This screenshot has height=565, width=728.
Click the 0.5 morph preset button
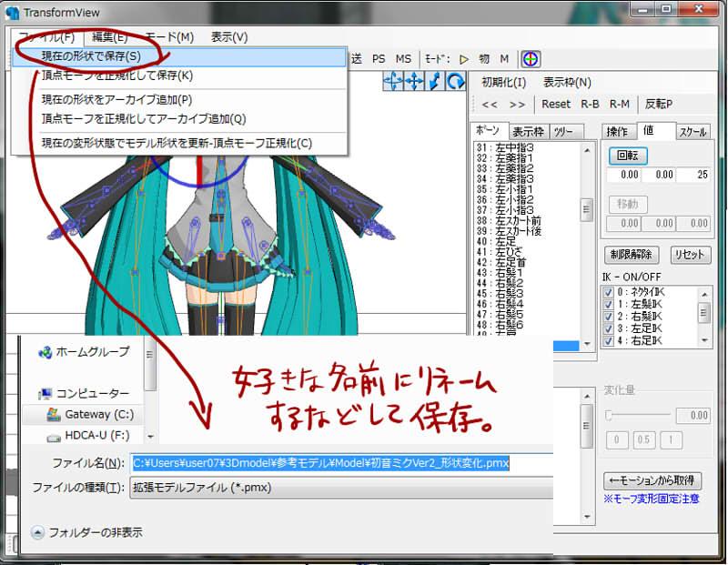coord(643,439)
